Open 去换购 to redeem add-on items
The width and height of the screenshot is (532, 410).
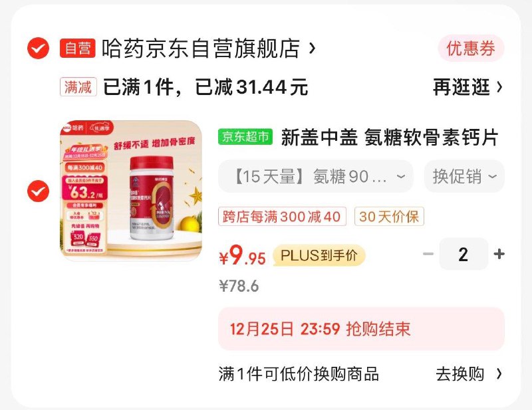pos(469,374)
